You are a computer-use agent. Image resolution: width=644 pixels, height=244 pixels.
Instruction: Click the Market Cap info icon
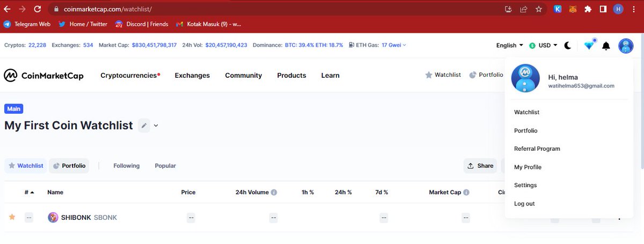coord(466,192)
